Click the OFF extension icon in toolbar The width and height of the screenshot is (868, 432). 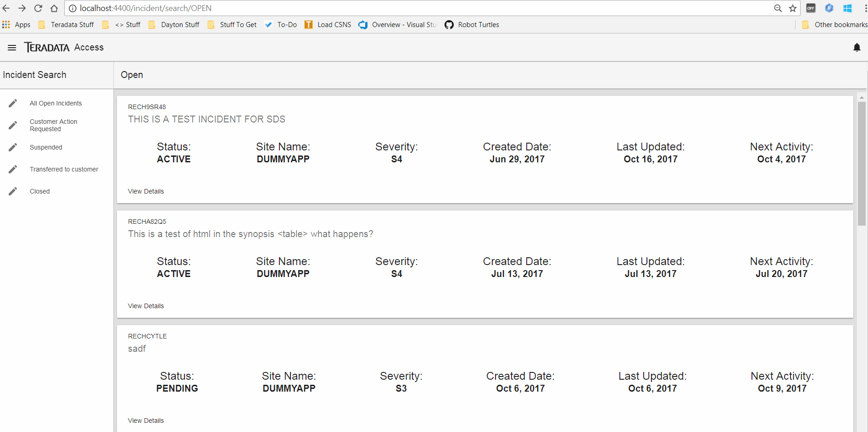(811, 8)
